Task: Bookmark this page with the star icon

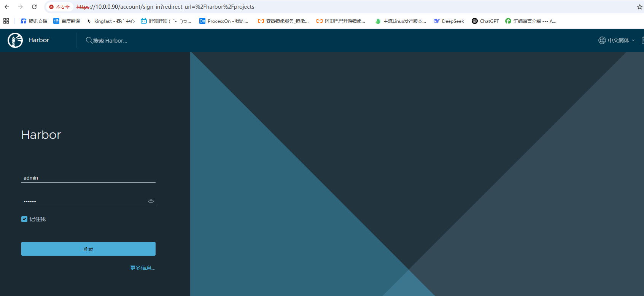Action: coord(639,7)
